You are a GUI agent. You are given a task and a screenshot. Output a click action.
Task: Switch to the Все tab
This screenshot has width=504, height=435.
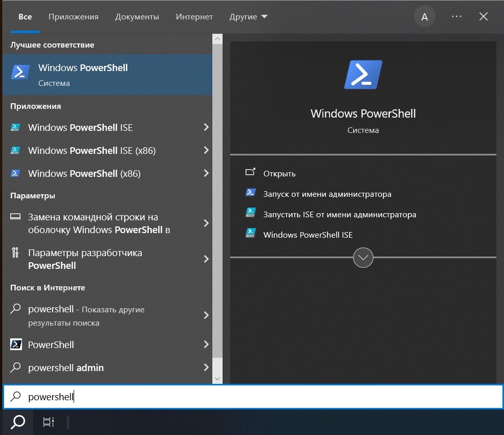coord(25,17)
